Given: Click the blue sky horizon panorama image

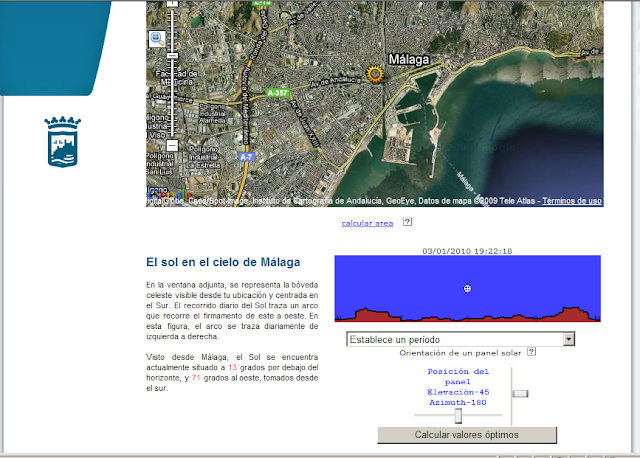Looking at the screenshot, I should pos(467,289).
